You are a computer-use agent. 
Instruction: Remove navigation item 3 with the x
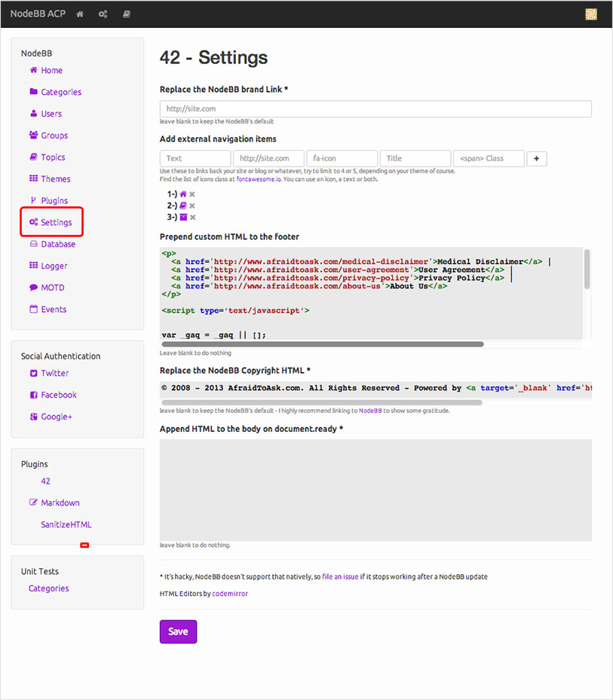point(193,217)
